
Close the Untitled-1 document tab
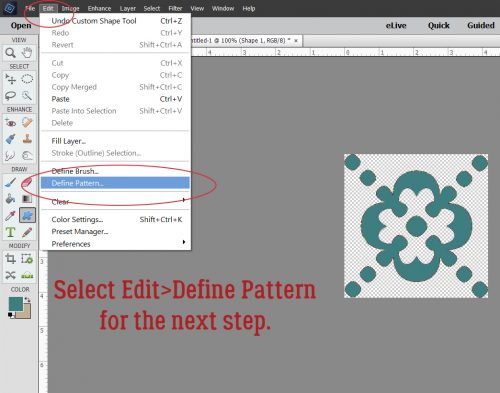(296, 41)
